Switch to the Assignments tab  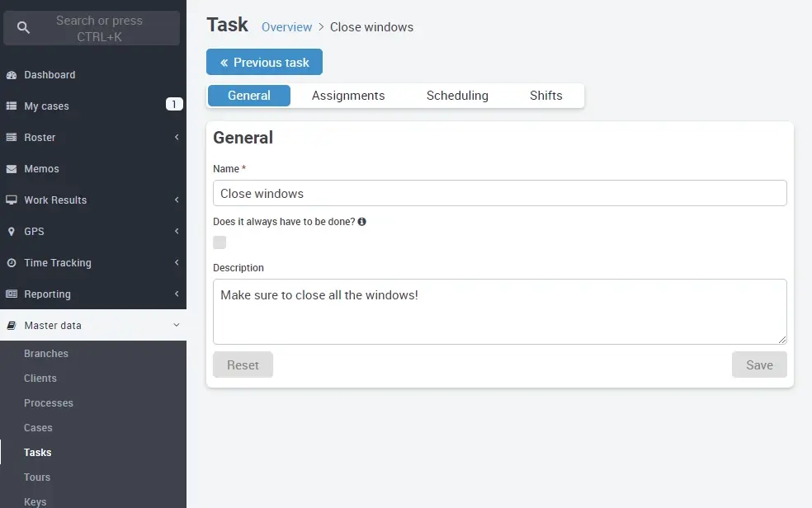pyautogui.click(x=348, y=95)
